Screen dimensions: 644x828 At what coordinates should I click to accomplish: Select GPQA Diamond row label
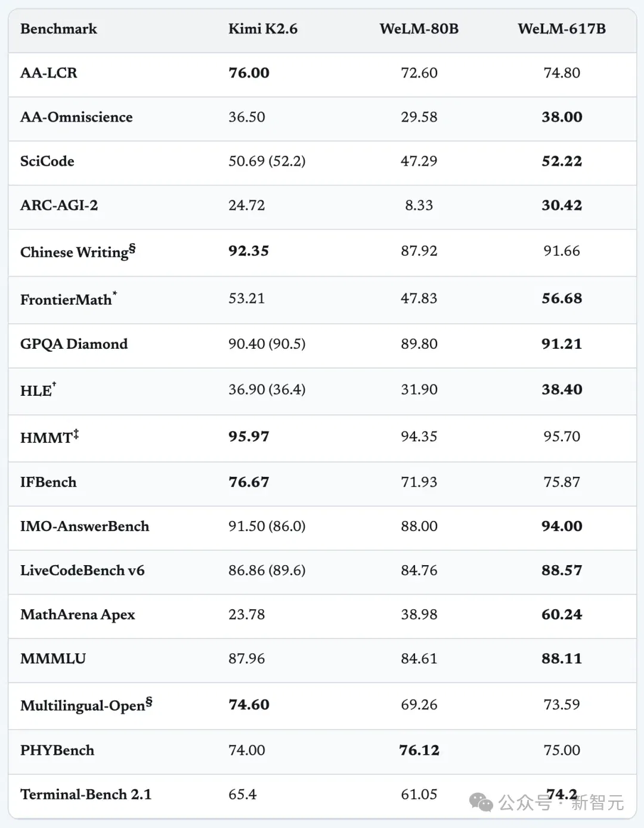click(74, 344)
